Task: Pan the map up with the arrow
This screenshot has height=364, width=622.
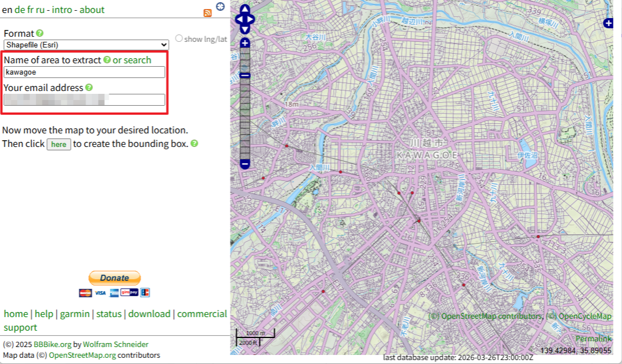Action: pyautogui.click(x=244, y=9)
